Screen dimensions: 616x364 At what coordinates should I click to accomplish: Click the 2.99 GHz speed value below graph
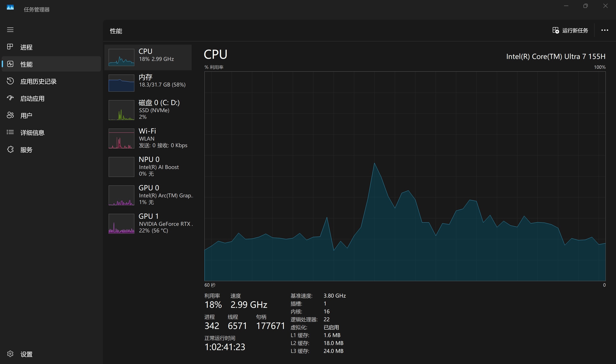(x=249, y=305)
